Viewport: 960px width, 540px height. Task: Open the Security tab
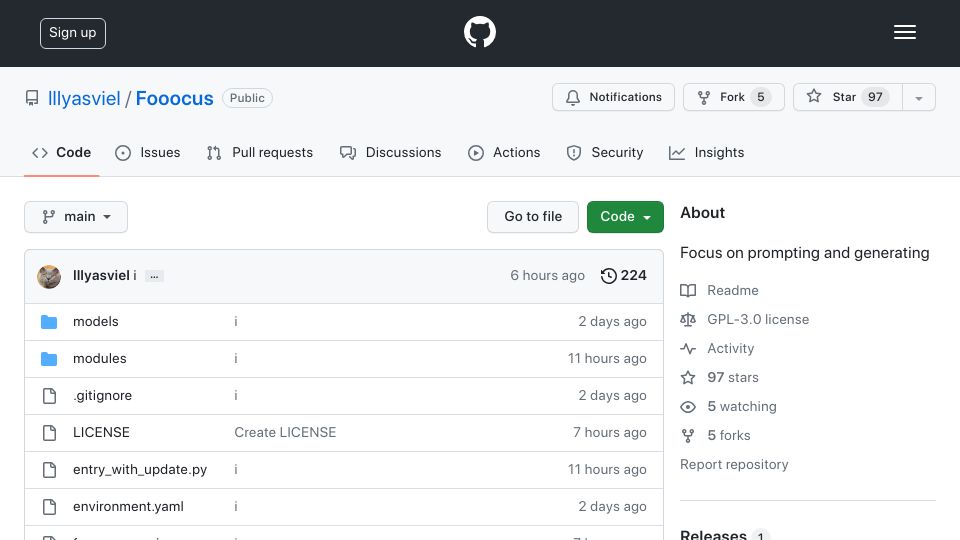(x=605, y=152)
